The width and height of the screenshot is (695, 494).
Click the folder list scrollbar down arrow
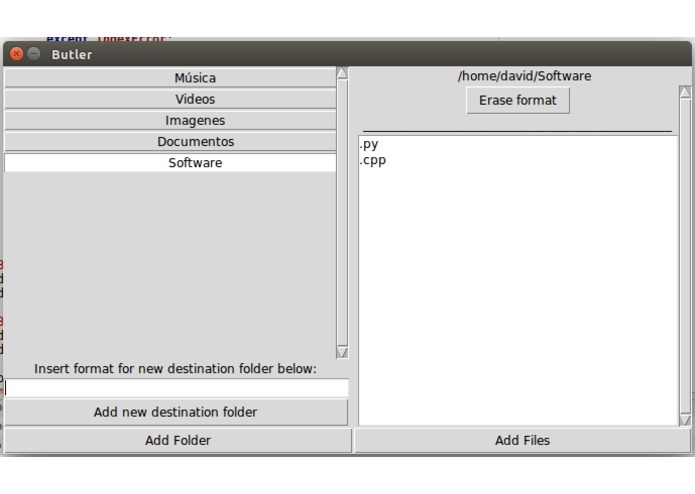(342, 353)
